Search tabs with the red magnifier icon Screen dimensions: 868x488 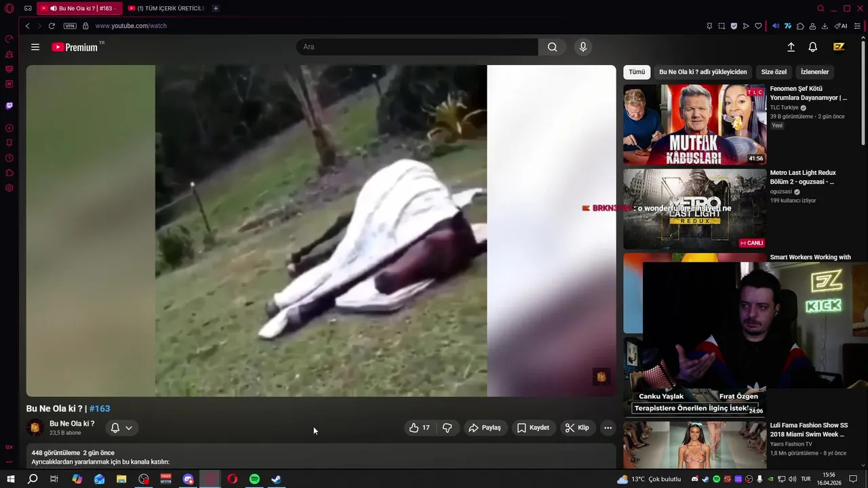pos(821,8)
